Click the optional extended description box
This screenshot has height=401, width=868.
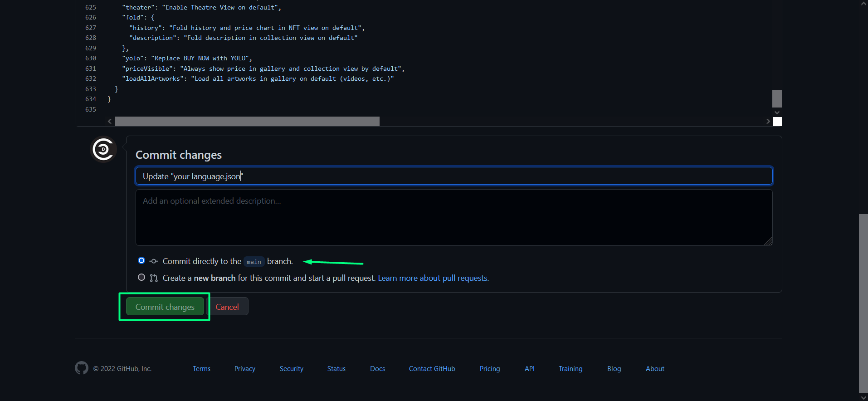(454, 218)
